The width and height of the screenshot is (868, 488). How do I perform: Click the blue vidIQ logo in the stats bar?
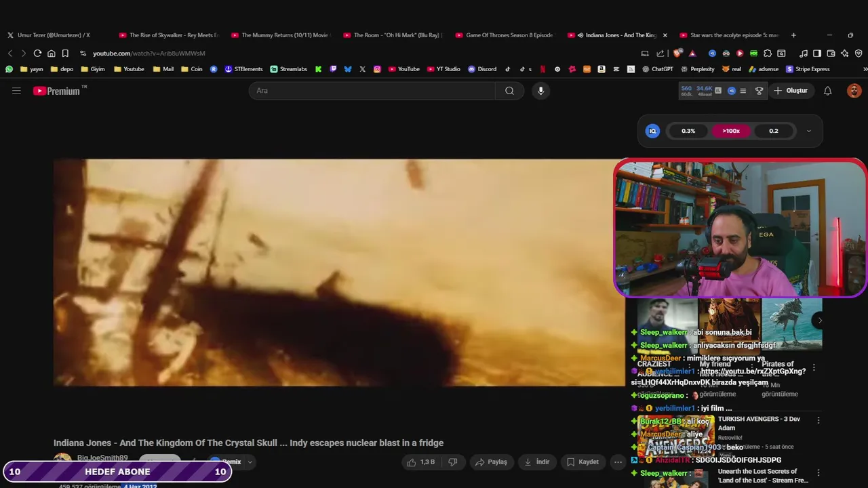[731, 90]
